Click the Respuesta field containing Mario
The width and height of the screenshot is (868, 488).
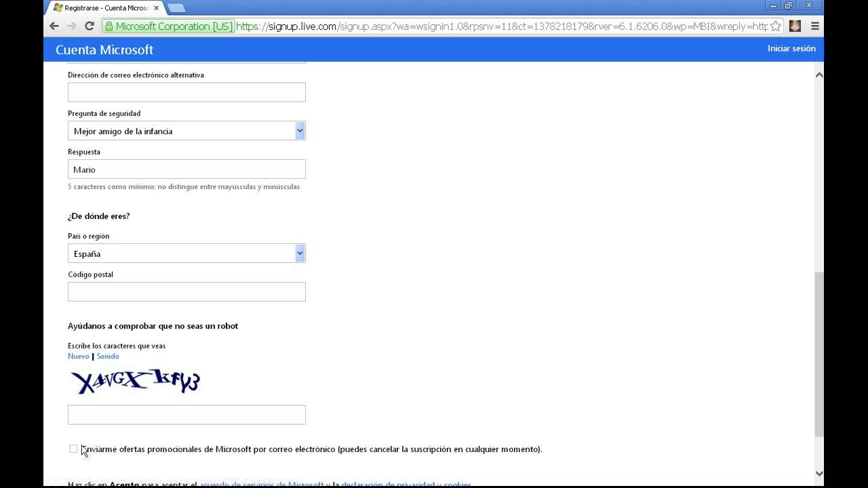[x=186, y=169]
